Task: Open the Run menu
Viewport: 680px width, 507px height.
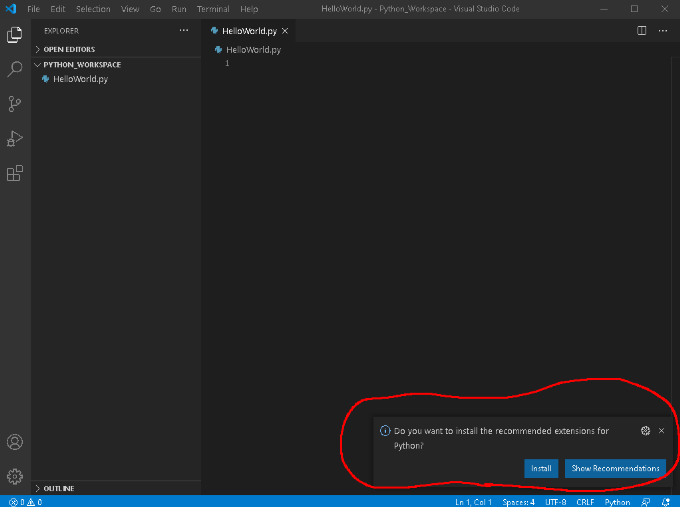Action: tap(179, 9)
